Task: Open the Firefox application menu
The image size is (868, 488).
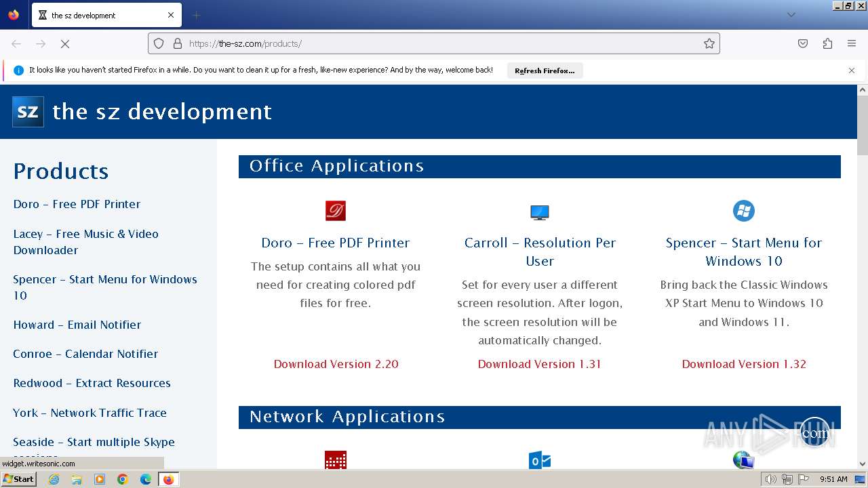Action: click(x=852, y=43)
